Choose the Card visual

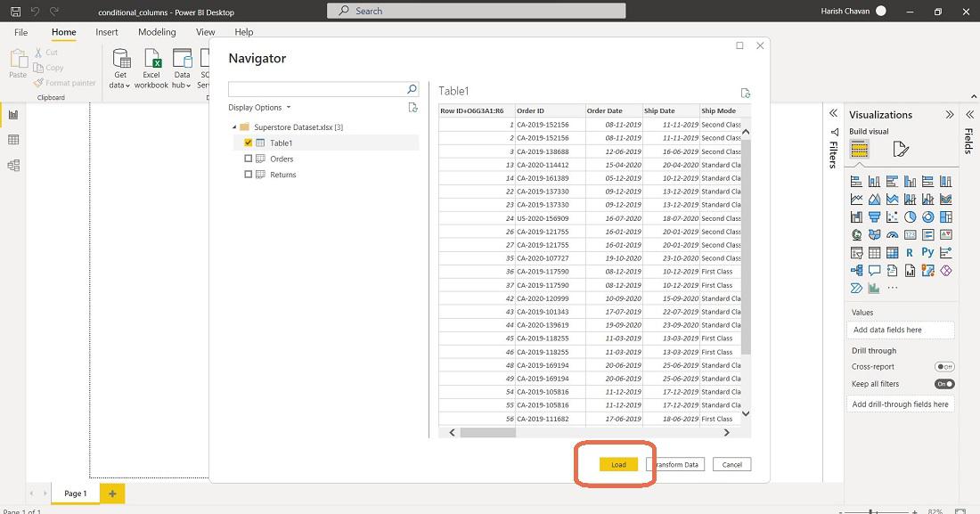(x=910, y=234)
